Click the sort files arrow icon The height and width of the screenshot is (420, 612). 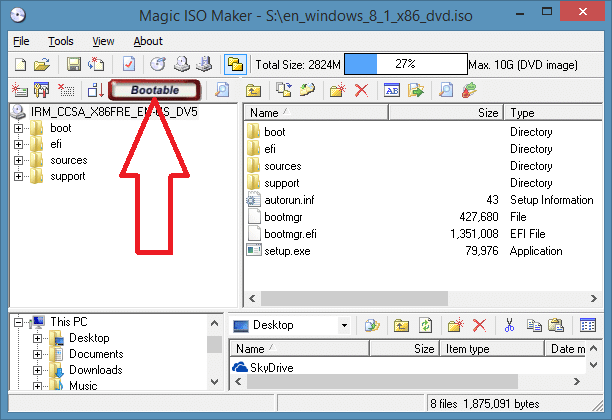[96, 90]
